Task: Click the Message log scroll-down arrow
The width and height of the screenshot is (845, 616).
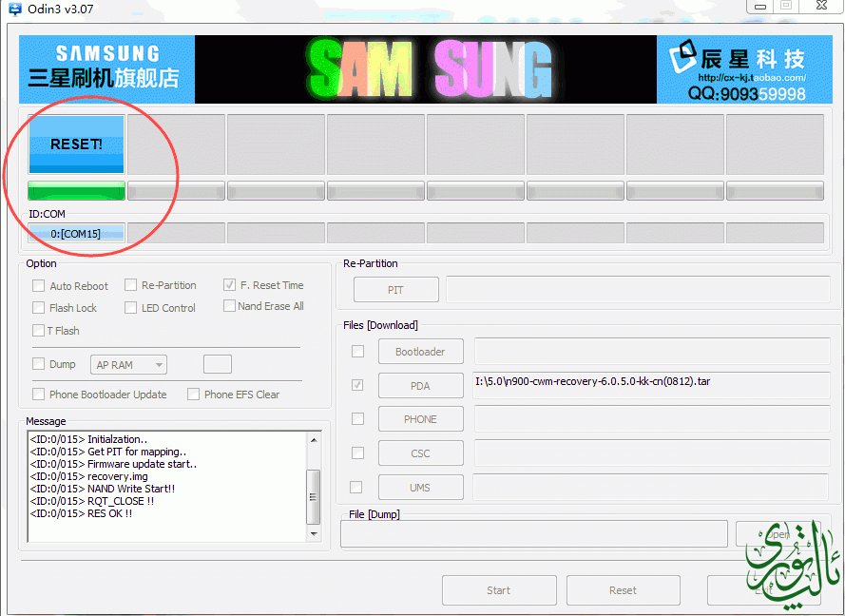Action: (x=314, y=534)
